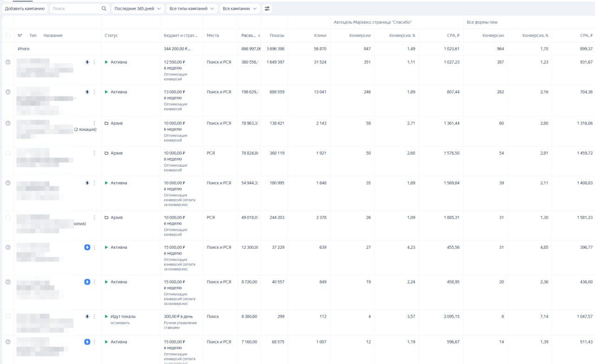Click the Показы column header
Image resolution: width=595 pixels, height=364 pixels.
(277, 35)
